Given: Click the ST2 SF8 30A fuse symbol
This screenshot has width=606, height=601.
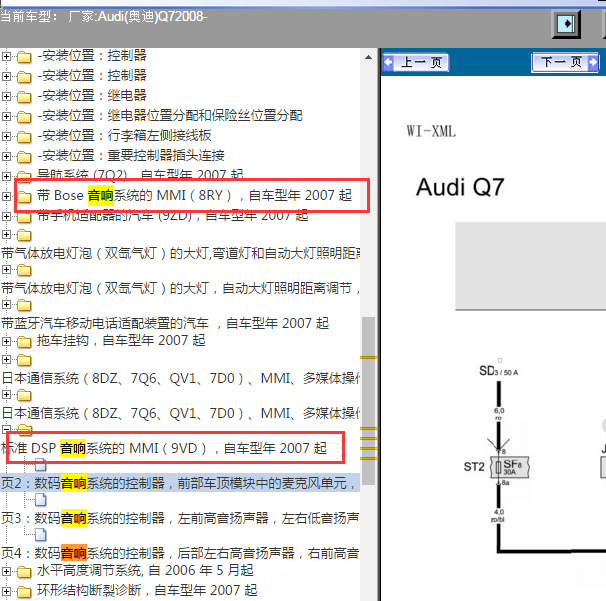Looking at the screenshot, I should click(x=509, y=467).
